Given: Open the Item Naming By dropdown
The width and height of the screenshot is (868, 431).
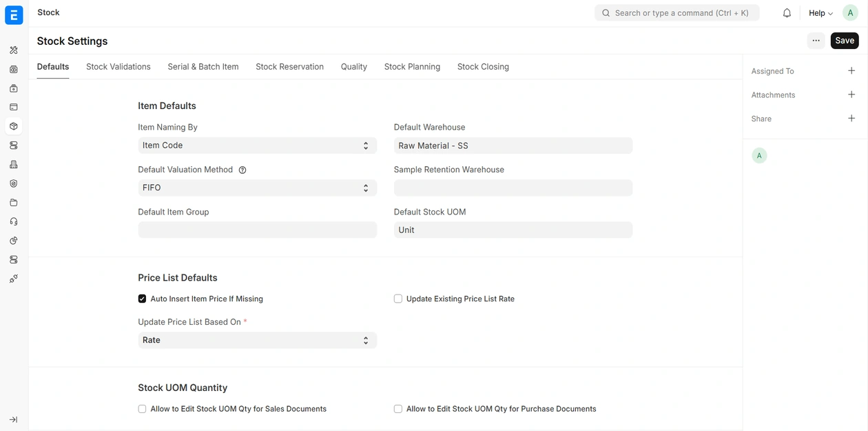Looking at the screenshot, I should tap(257, 146).
